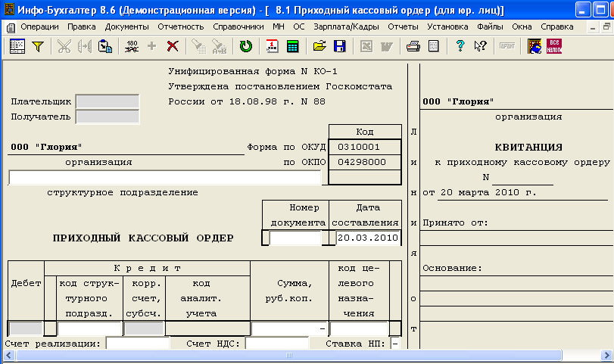Click the grayed Excel export icon

click(366, 46)
